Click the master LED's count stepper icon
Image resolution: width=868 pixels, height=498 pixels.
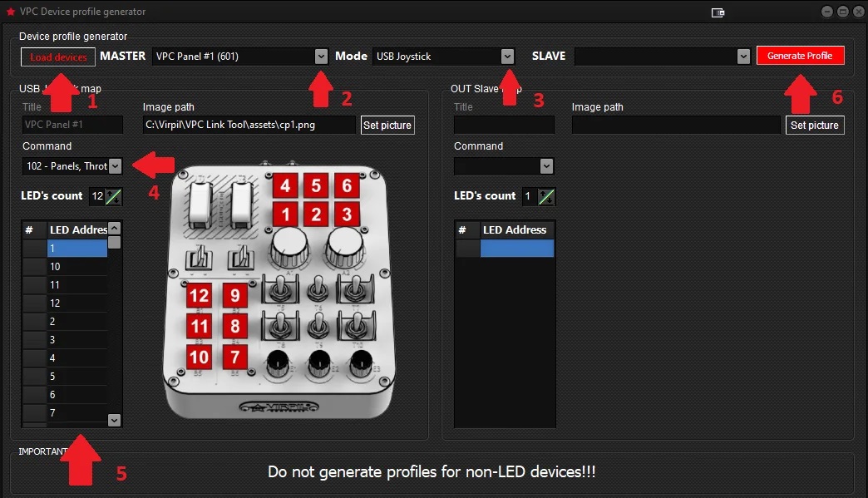[113, 196]
